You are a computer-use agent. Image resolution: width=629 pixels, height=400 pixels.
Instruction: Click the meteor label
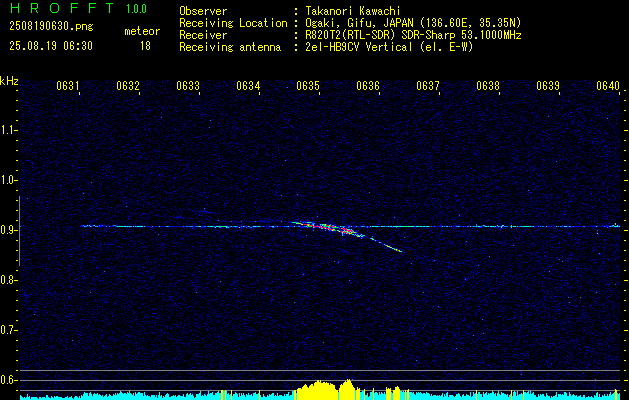click(x=142, y=31)
